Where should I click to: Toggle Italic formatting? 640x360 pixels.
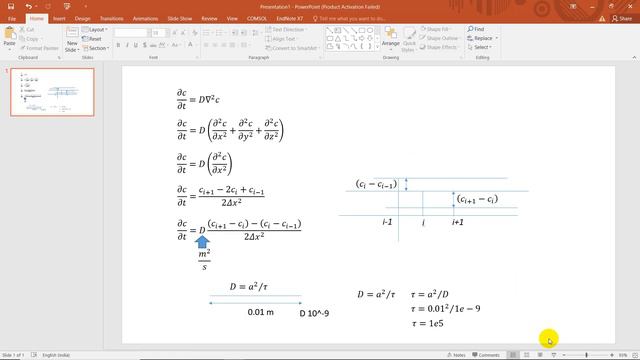[x=127, y=45]
